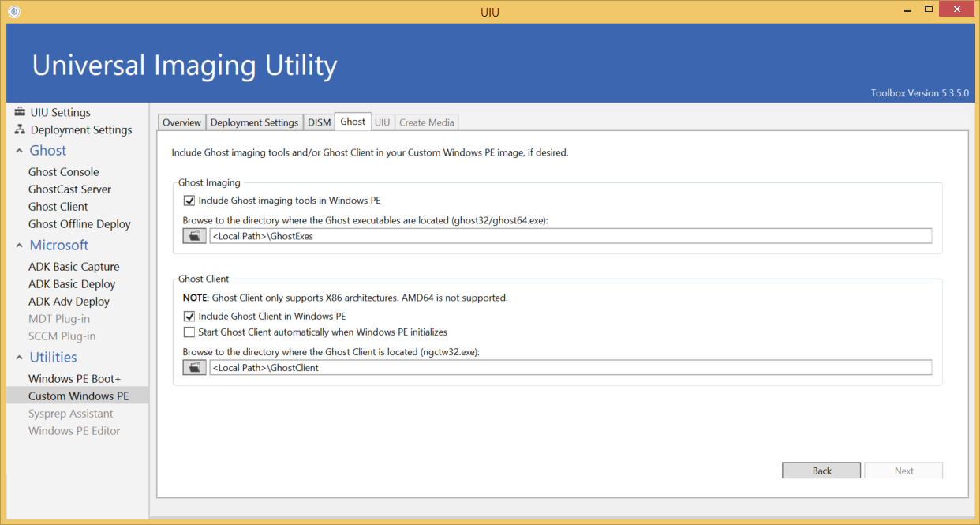Uncheck Include Ghost Client in Windows PE
The width and height of the screenshot is (980, 525).
coord(189,317)
